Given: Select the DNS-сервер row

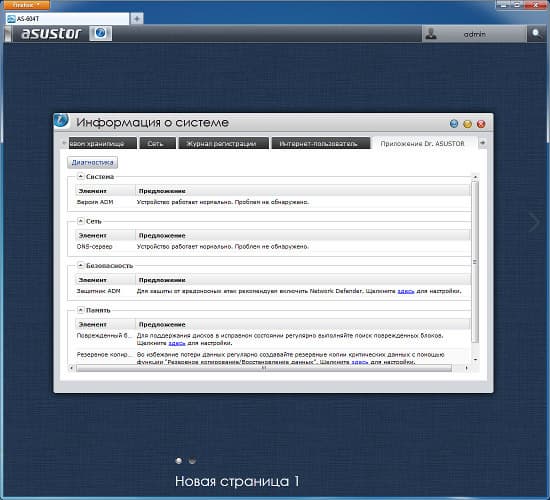Looking at the screenshot, I should click(x=273, y=247).
